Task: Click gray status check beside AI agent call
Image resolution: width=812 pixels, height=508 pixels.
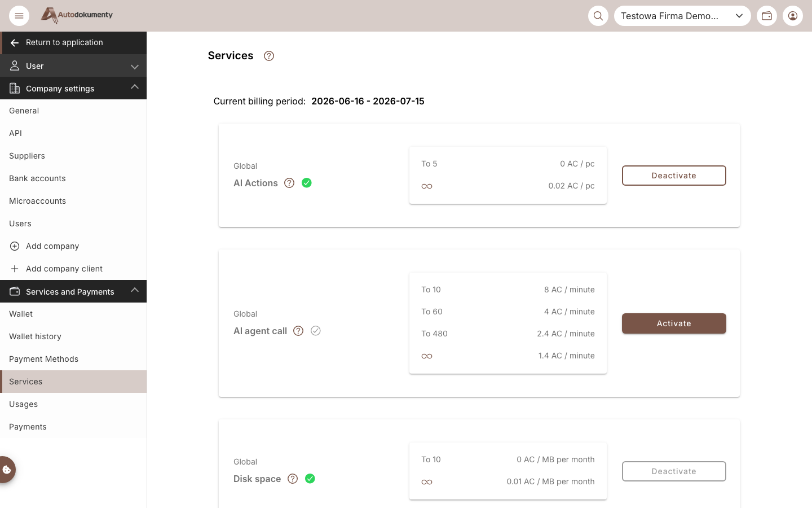Action: coord(316,331)
